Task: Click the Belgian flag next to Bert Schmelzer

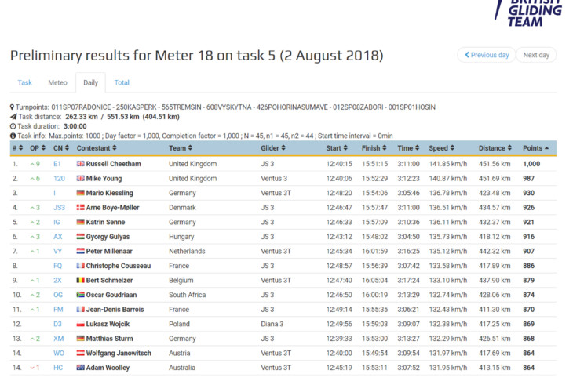Action: click(80, 280)
